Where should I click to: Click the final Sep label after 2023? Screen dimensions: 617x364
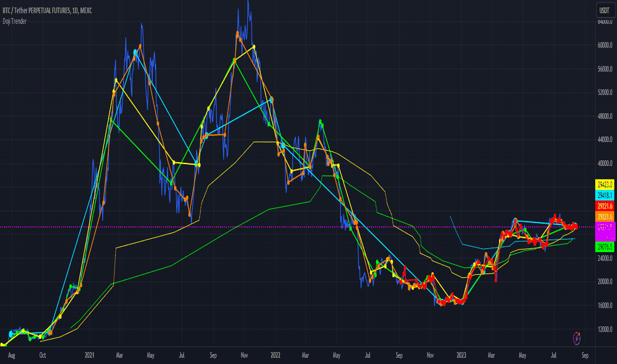click(585, 355)
